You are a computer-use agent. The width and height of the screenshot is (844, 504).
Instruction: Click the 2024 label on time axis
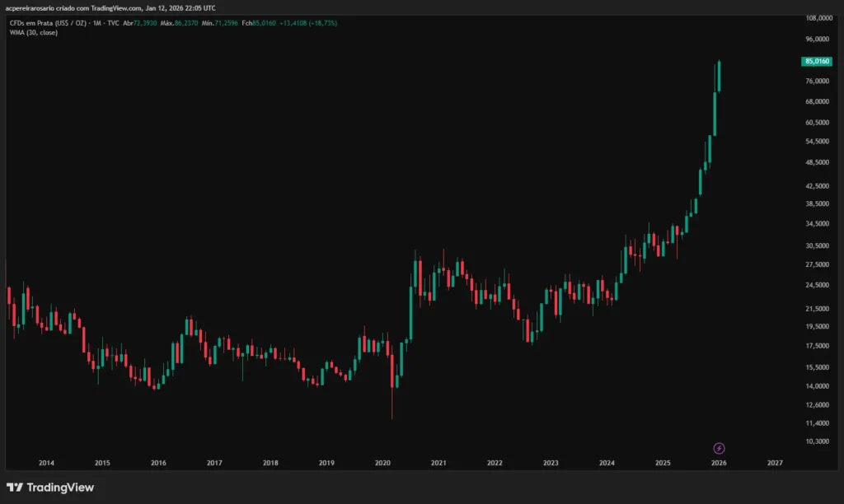pyautogui.click(x=607, y=464)
